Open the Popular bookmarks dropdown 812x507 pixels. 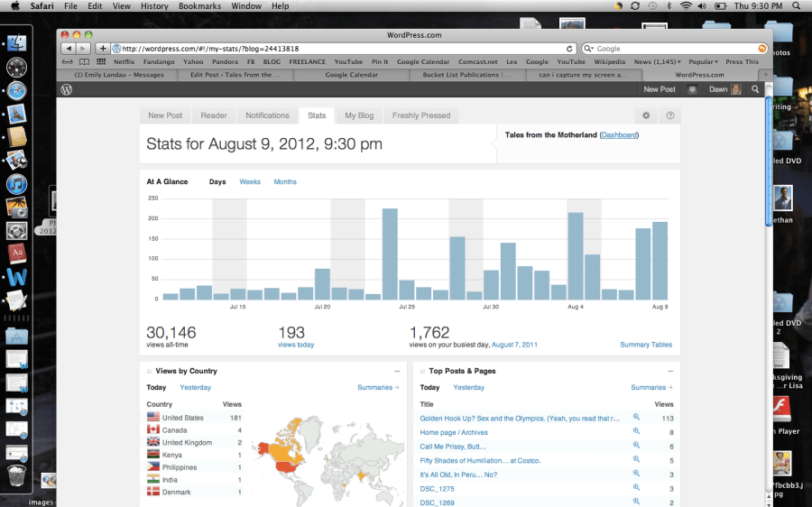click(x=704, y=62)
